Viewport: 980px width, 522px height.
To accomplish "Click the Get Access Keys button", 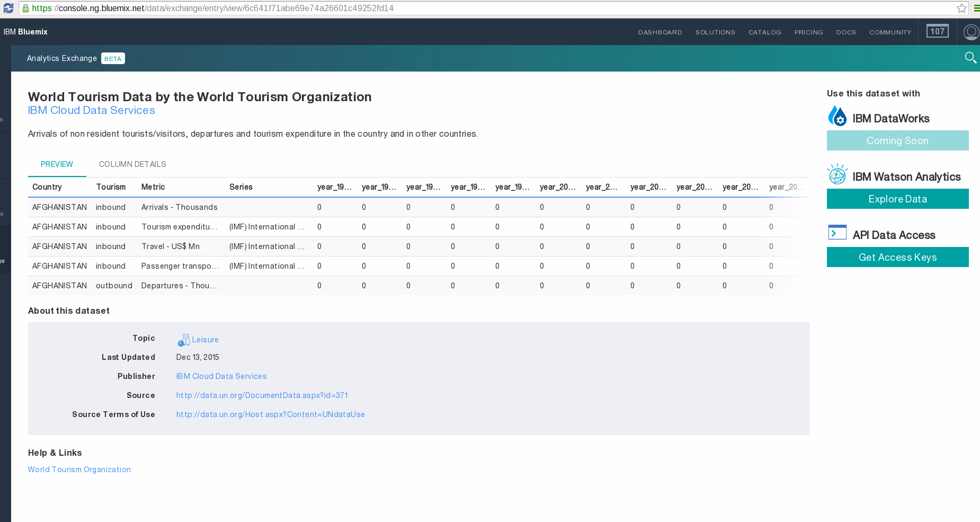I will tap(897, 257).
